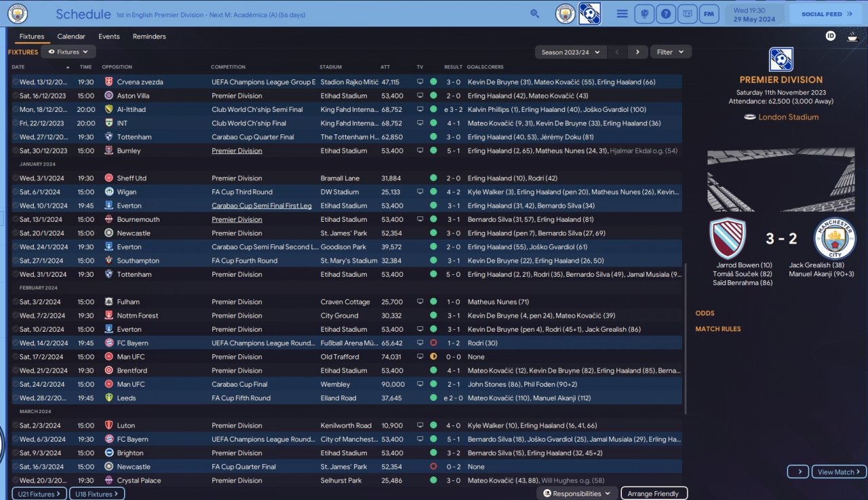Switch to the Events tab
The image size is (868, 500).
click(x=108, y=37)
